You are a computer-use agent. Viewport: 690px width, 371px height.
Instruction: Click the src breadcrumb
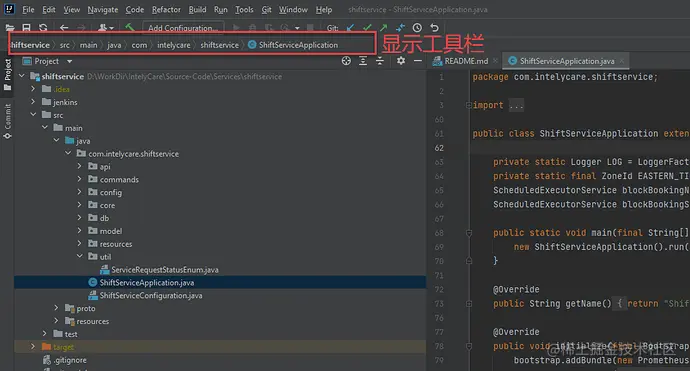click(65, 45)
